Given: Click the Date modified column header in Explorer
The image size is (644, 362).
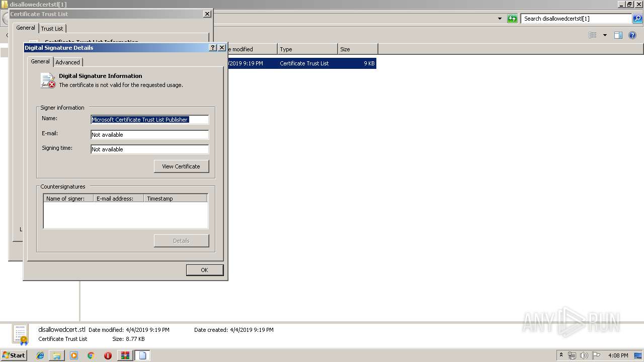Looking at the screenshot, I should 252,49.
